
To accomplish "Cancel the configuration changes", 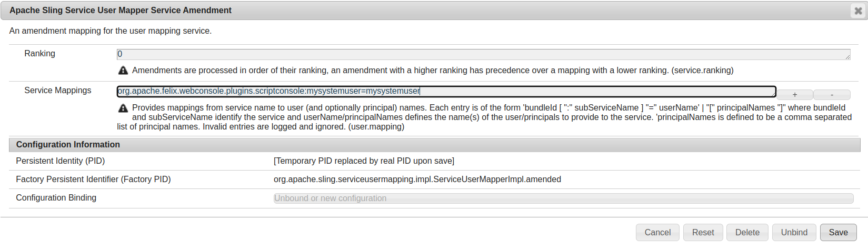I will [x=657, y=232].
